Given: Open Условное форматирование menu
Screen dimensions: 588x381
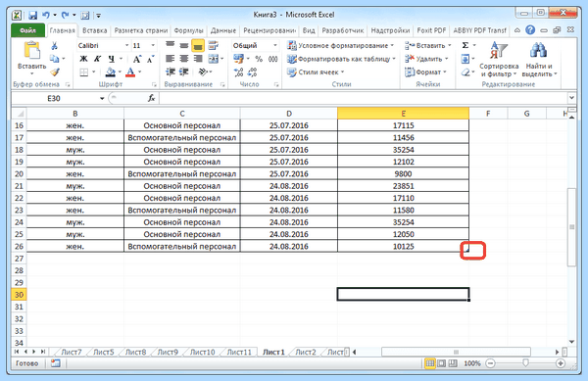Looking at the screenshot, I should (340, 45).
